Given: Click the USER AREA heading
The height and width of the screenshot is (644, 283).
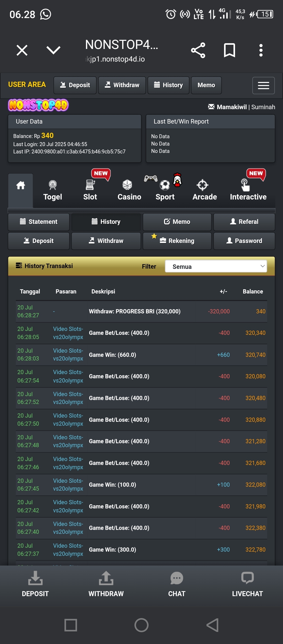Looking at the screenshot, I should coord(27,85).
